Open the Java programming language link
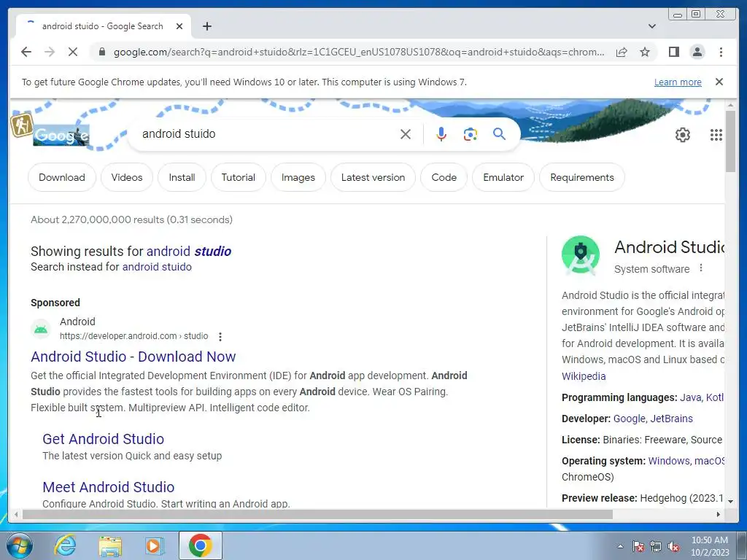Viewport: 747px width, 560px height. click(690, 397)
